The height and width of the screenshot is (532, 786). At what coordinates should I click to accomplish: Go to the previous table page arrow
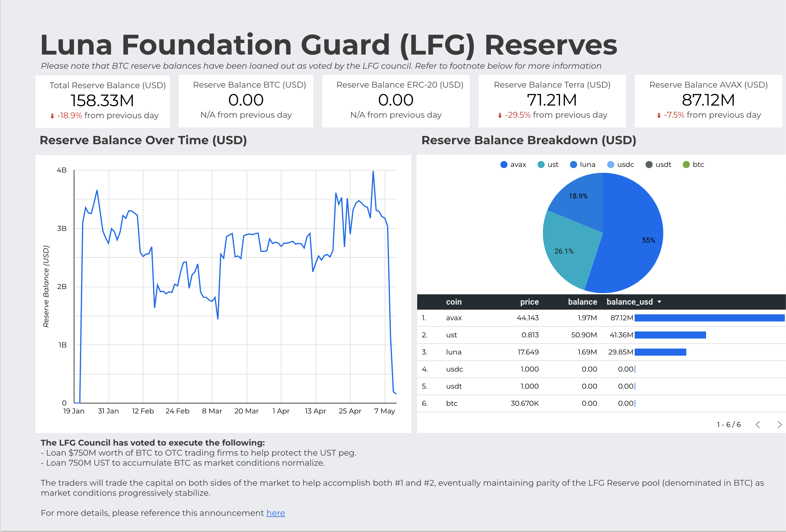click(x=758, y=425)
